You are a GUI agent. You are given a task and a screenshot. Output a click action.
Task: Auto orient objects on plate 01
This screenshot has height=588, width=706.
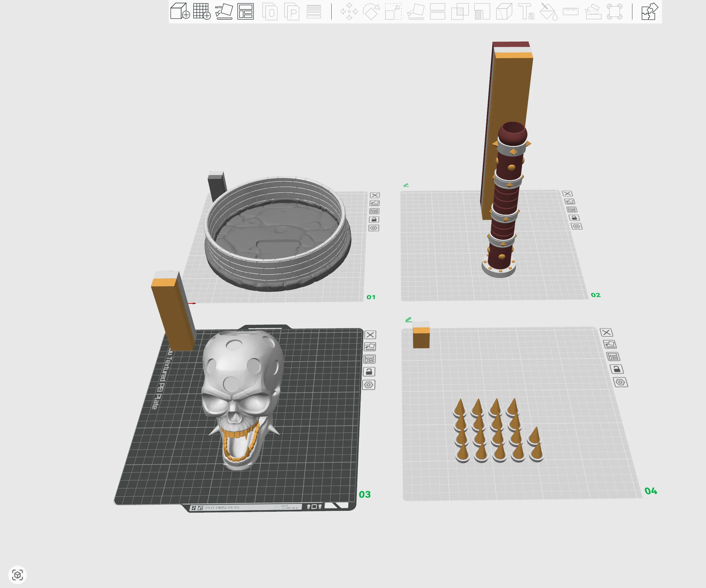(x=375, y=203)
